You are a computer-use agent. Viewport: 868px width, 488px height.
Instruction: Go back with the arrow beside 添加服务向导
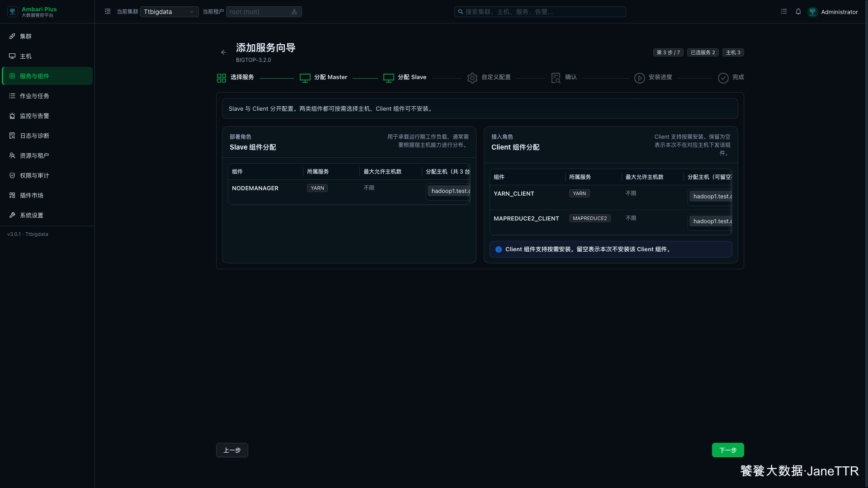click(x=223, y=52)
